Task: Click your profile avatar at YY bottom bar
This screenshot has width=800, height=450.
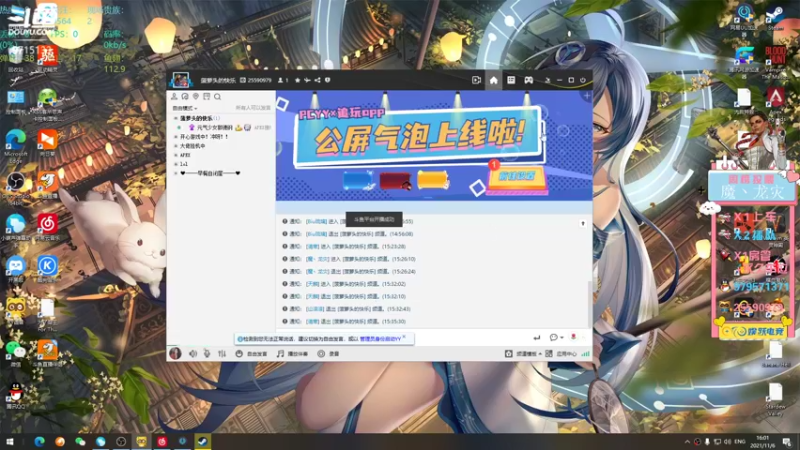Action: [x=175, y=353]
